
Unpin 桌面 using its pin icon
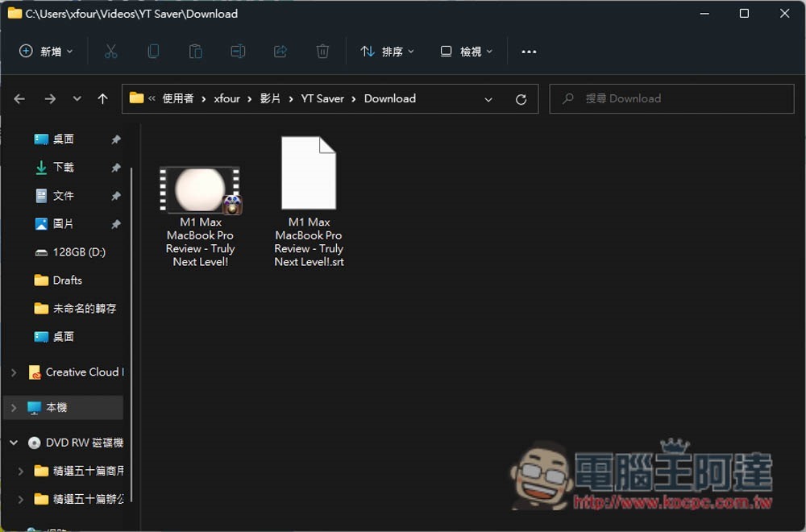click(115, 139)
